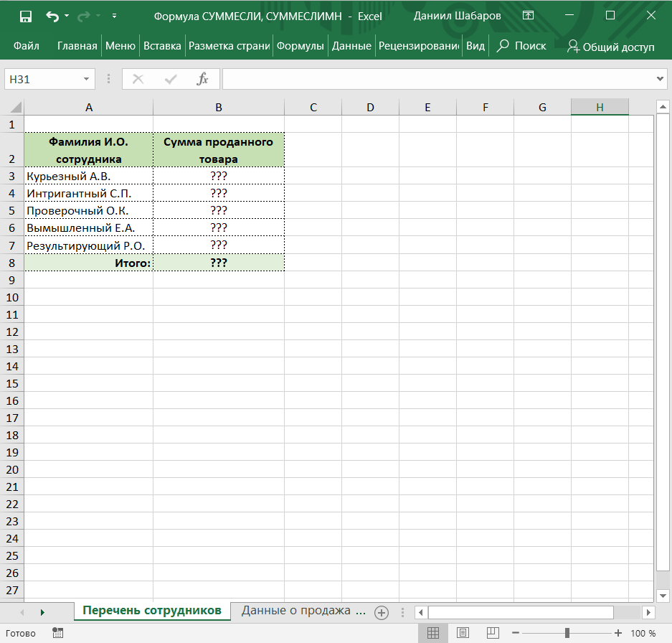Expand the formula bar

pos(661,79)
